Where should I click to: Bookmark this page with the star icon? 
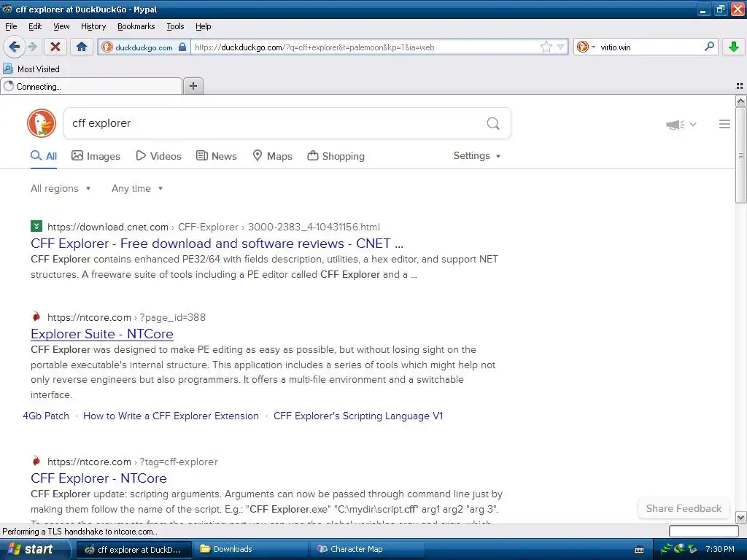[x=546, y=47]
